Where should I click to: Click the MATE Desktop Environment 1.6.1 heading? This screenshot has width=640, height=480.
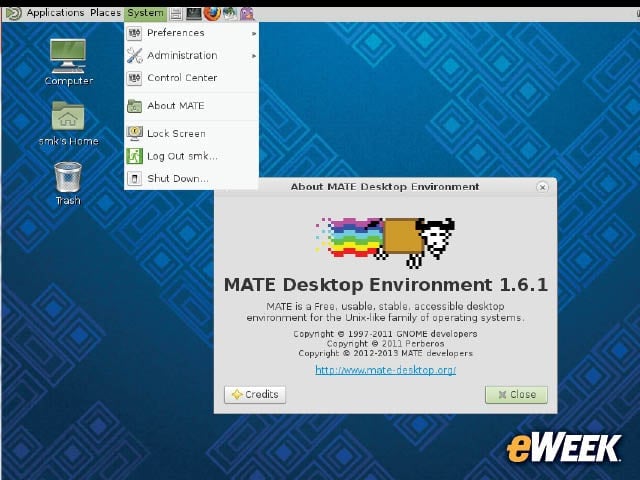point(386,285)
